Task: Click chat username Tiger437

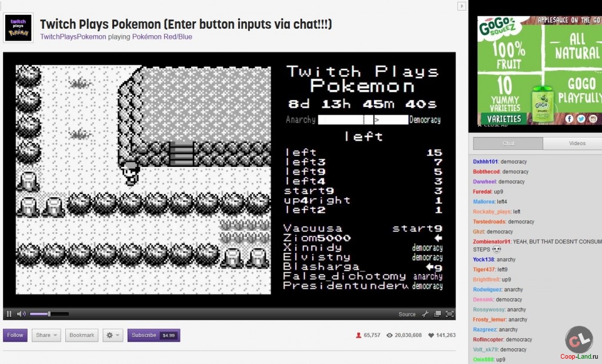Action: (484, 269)
